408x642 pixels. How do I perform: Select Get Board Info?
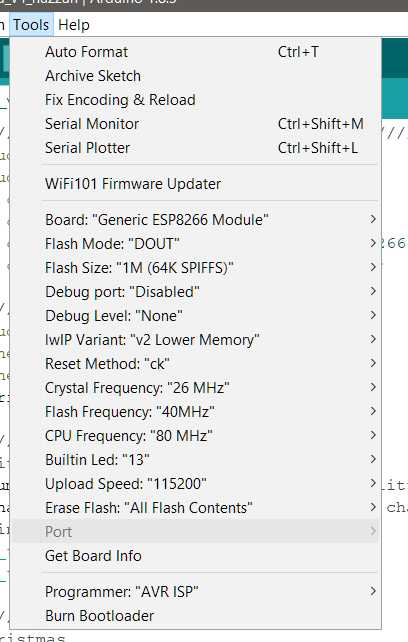tap(195, 556)
